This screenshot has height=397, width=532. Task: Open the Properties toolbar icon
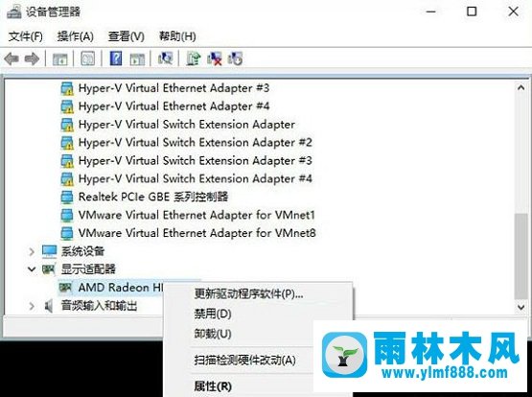87,58
